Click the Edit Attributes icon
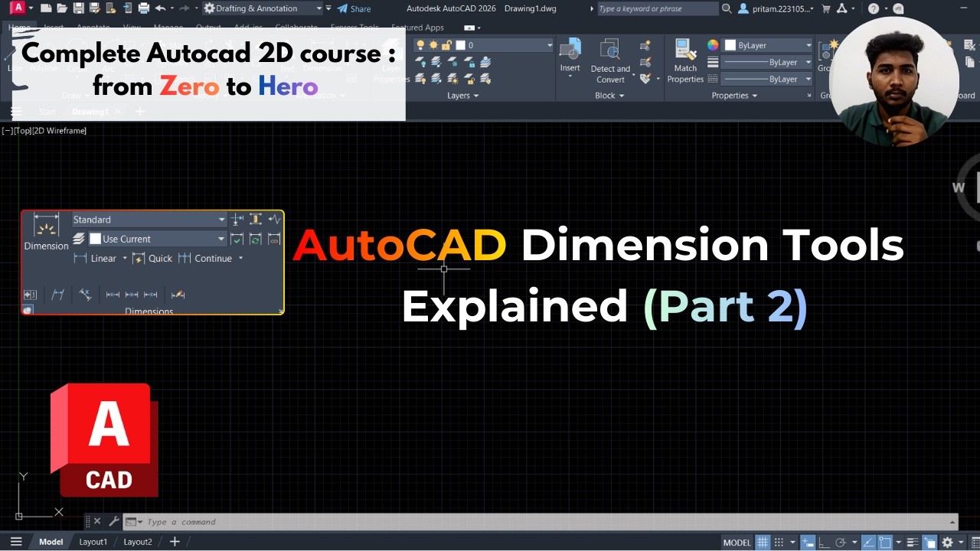Image resolution: width=980 pixels, height=551 pixels. click(x=645, y=79)
